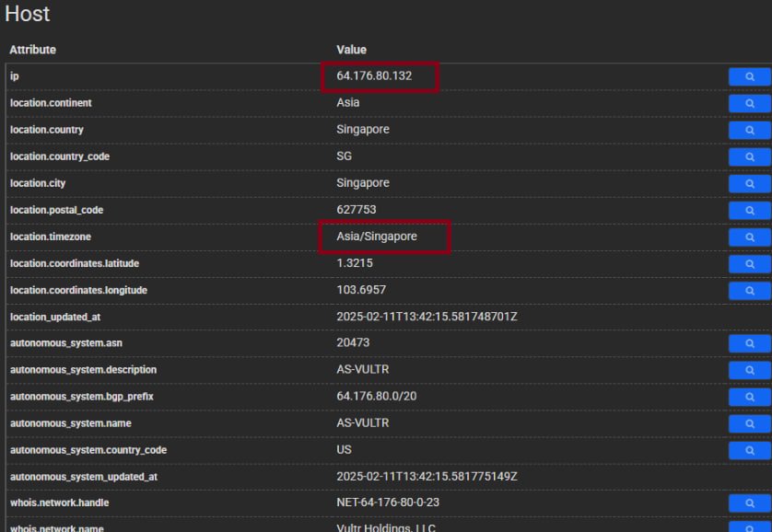Search by whois.network.handle NET-64-176-80-0-23

[x=749, y=503]
